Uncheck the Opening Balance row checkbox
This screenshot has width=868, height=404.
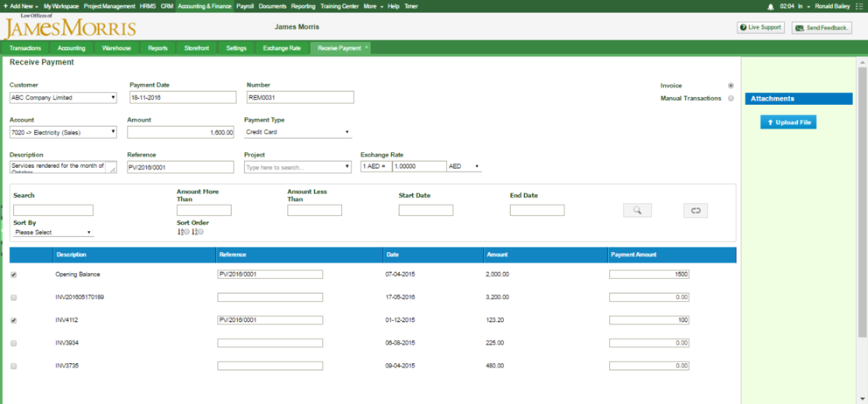point(14,274)
